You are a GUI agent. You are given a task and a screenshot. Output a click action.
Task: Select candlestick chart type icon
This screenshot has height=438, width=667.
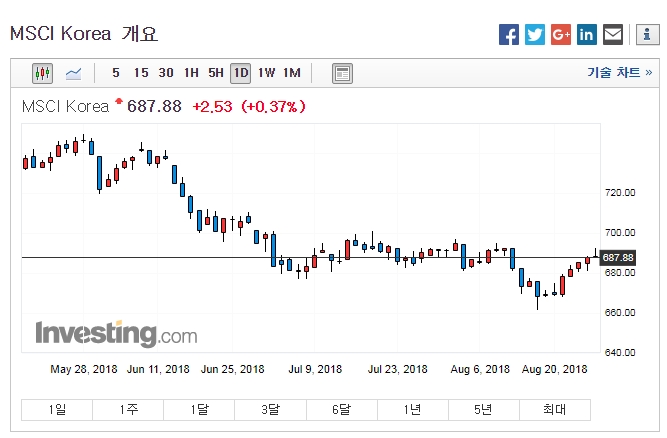[42, 73]
